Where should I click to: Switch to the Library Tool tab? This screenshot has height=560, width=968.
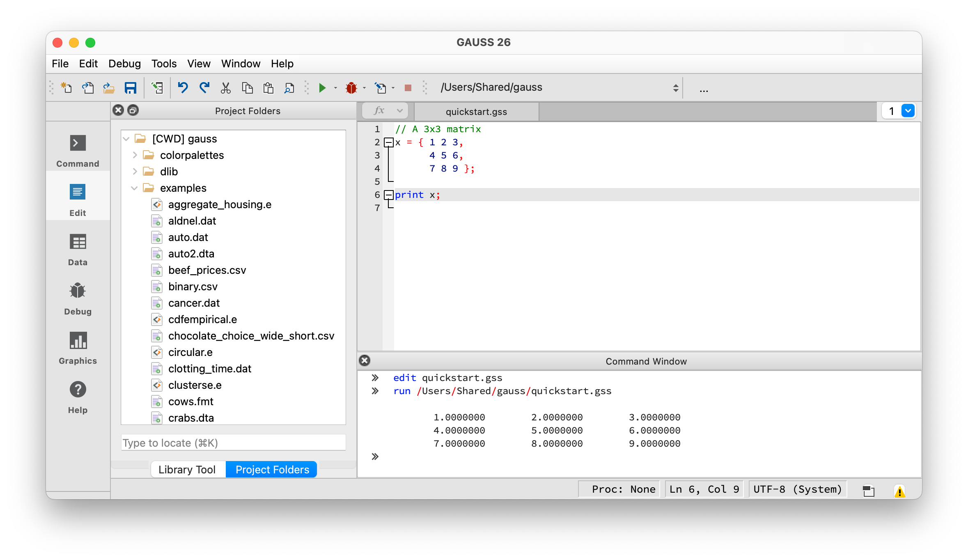(x=187, y=469)
